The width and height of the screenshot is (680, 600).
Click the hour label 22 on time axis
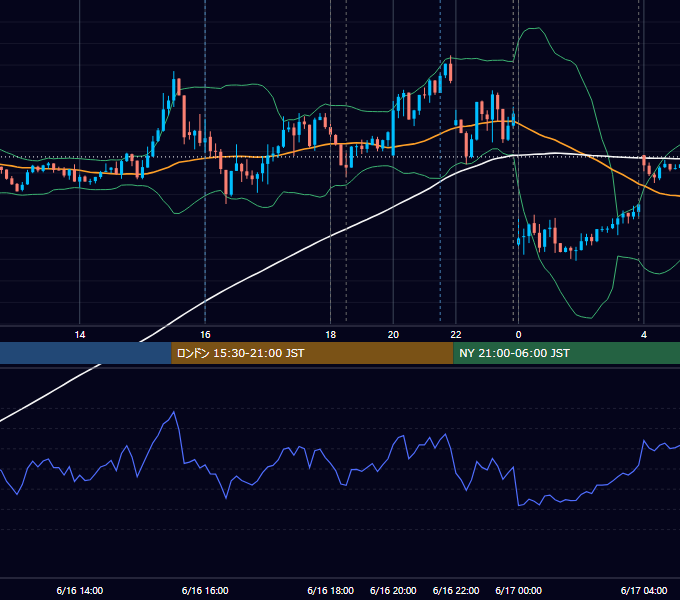tap(456, 335)
